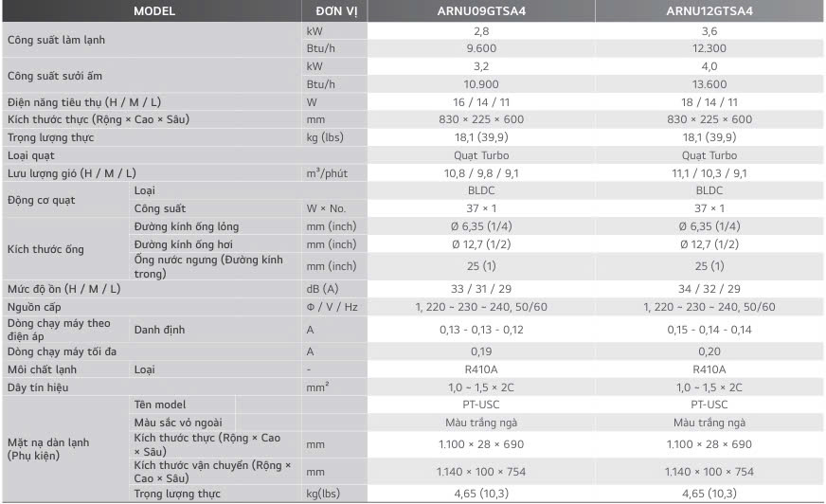Select the ĐƠN VỊ column header
The height and width of the screenshot is (504, 826).
pyautogui.click(x=336, y=11)
